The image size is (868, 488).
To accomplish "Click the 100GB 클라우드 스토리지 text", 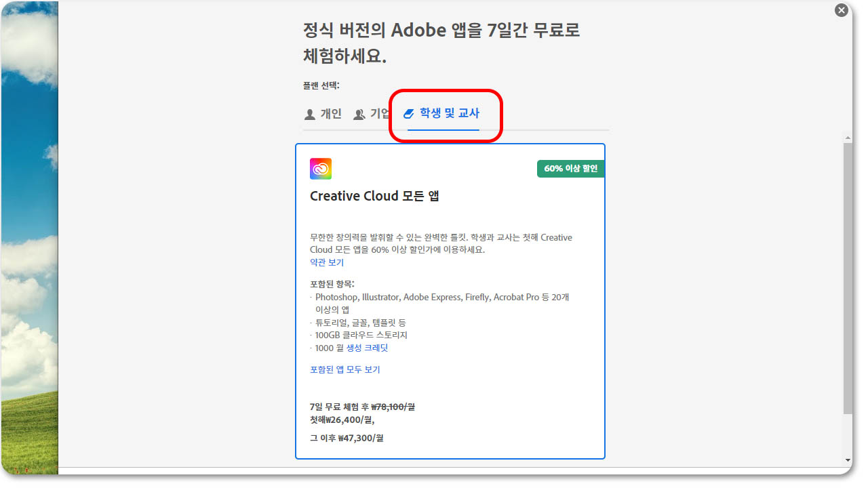I will [x=361, y=335].
